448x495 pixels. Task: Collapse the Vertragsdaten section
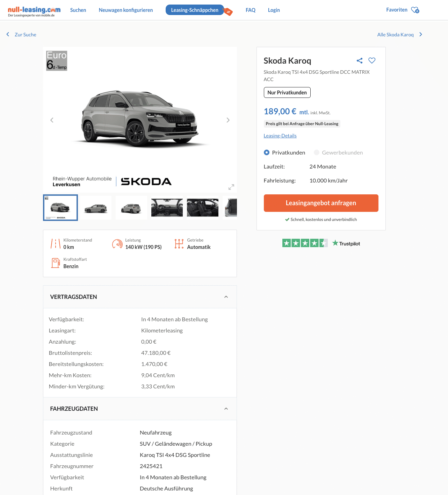point(226,297)
